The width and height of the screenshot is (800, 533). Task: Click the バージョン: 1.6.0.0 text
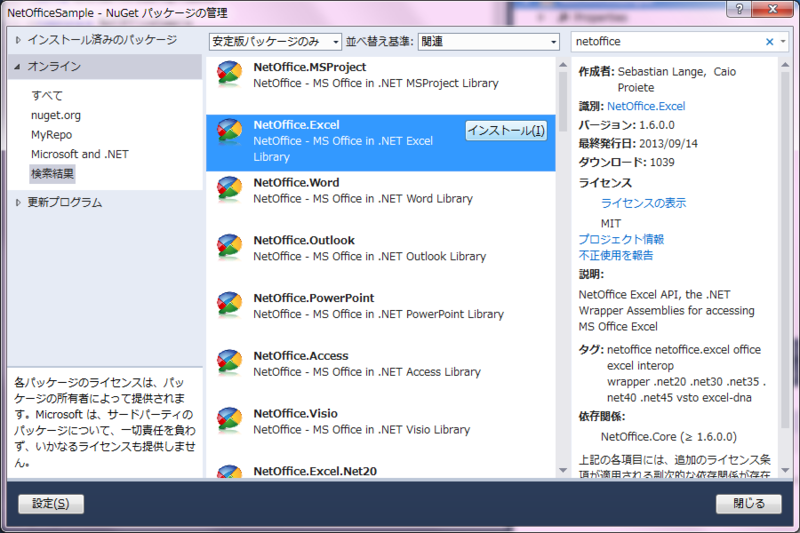coord(627,125)
